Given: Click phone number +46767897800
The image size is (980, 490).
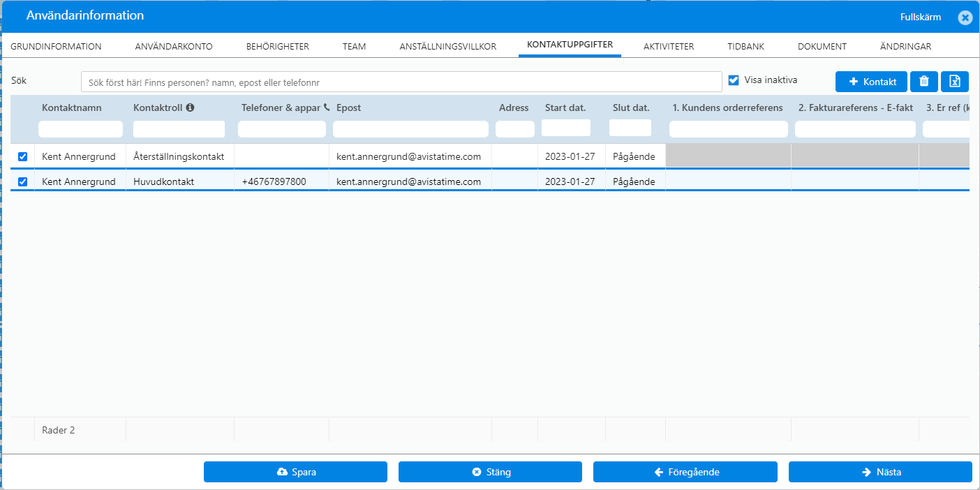Looking at the screenshot, I should click(x=274, y=181).
